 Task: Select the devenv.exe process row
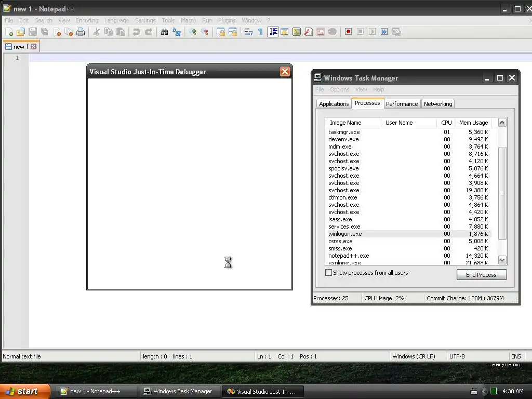tap(408, 139)
